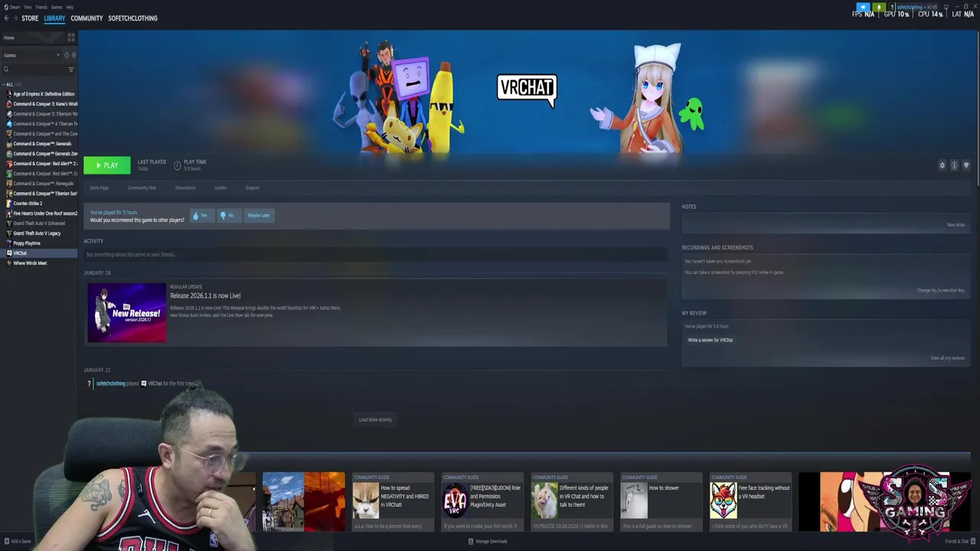Open the advanced filter options icon
Viewport: 980px width, 551px height.
[x=71, y=70]
